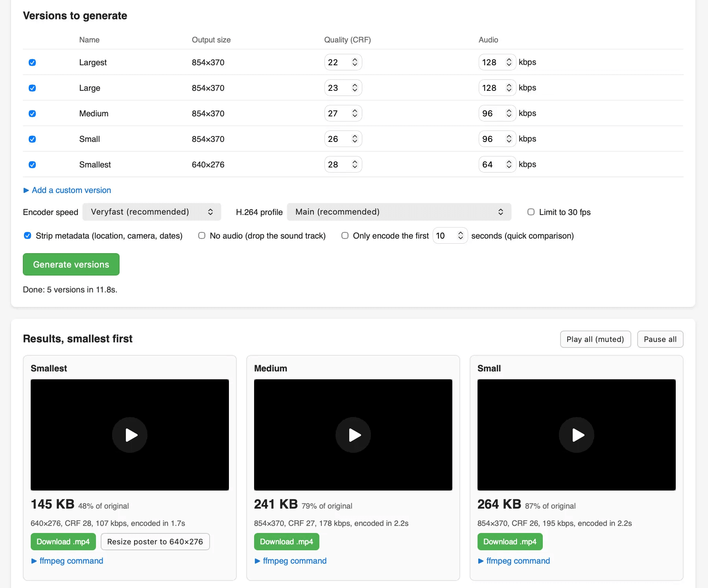Click the Encoder speed label
The image size is (708, 588).
51,212
